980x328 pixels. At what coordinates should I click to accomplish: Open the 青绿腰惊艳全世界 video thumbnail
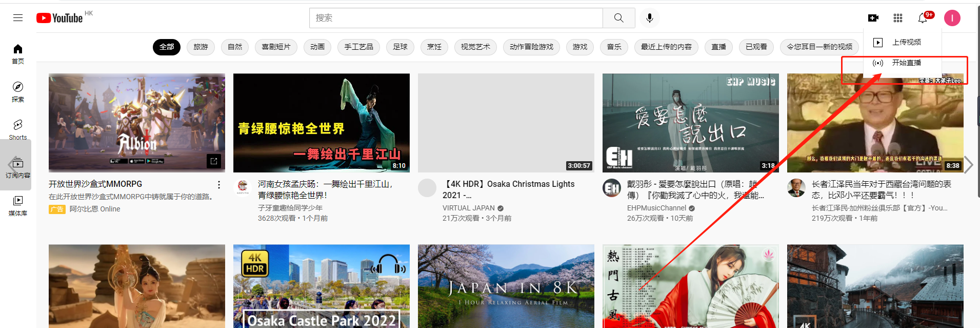[x=322, y=123]
